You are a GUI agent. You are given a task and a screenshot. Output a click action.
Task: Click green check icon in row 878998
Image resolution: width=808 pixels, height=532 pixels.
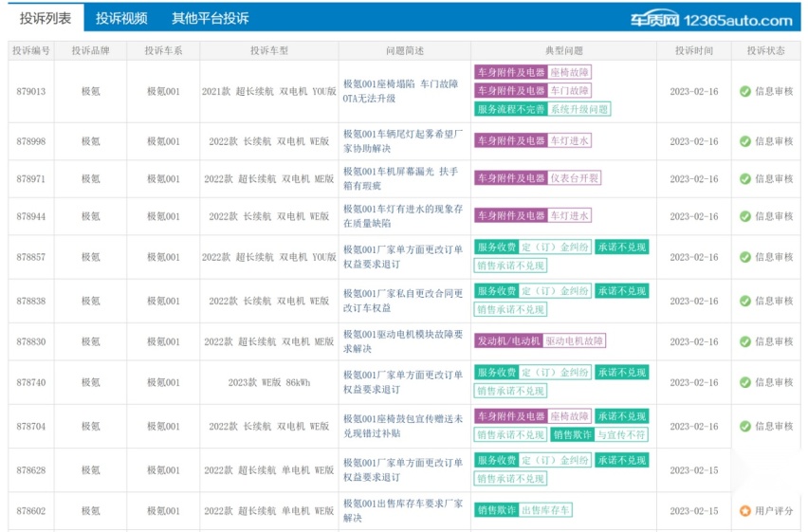click(x=745, y=141)
